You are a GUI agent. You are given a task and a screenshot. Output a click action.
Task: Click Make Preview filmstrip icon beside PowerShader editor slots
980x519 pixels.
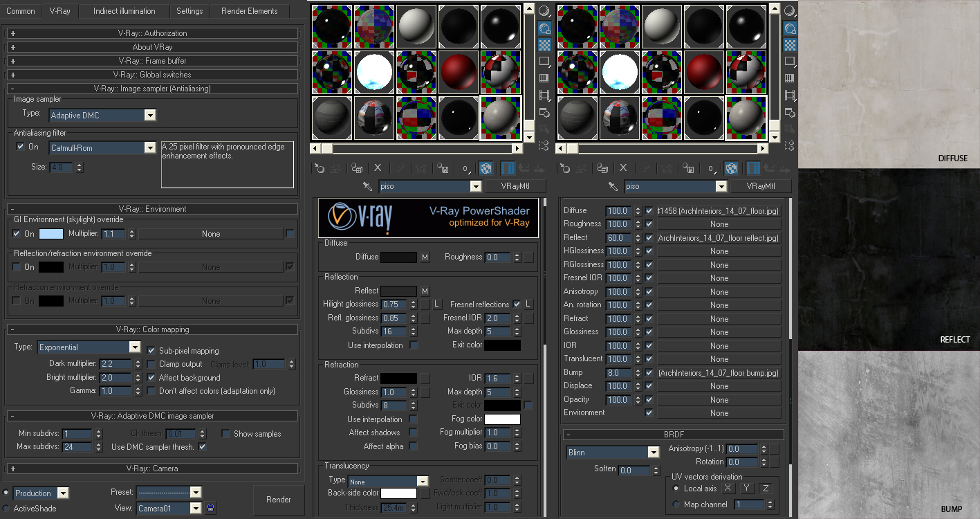pos(544,95)
